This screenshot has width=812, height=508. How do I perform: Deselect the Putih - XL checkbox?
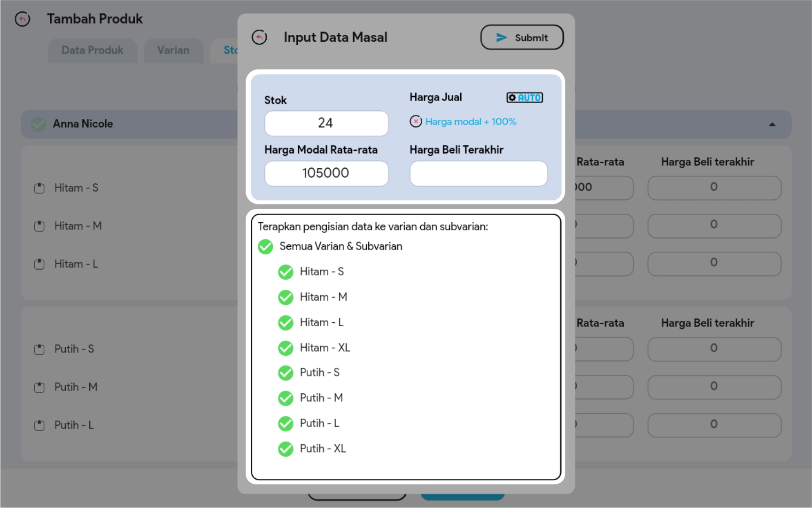286,449
